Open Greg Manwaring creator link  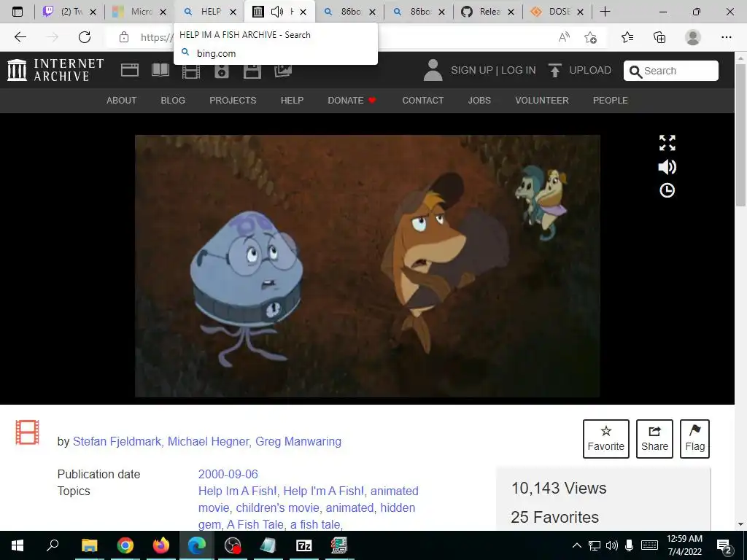coord(298,441)
